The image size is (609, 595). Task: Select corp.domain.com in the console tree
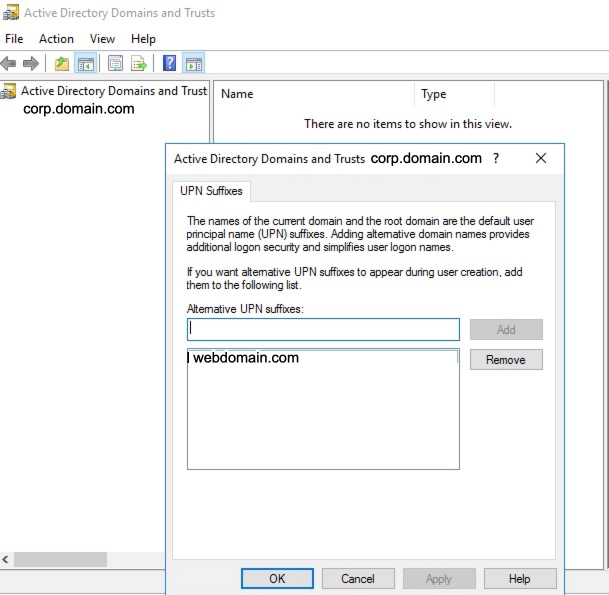pyautogui.click(x=79, y=109)
